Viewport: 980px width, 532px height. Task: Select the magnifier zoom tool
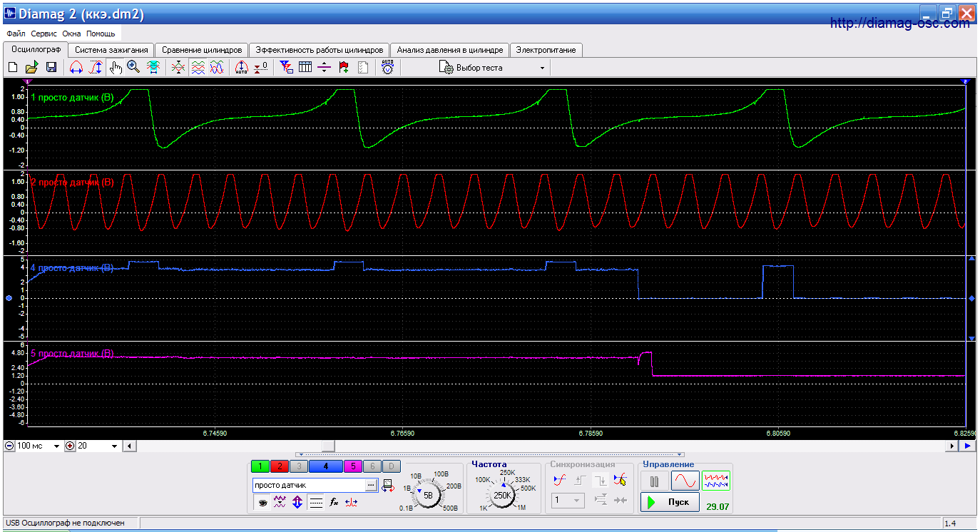(133, 68)
